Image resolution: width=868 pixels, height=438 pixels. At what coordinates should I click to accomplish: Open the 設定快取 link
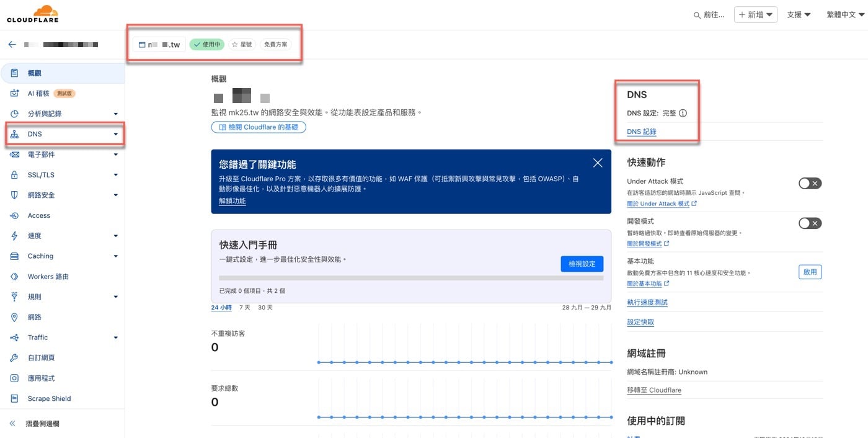point(640,322)
